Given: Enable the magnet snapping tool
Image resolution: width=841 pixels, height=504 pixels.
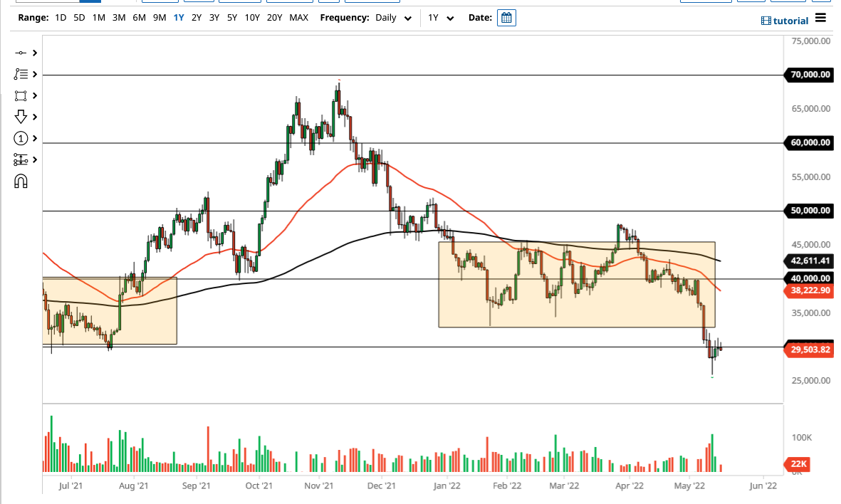Looking at the screenshot, I should pos(19,181).
